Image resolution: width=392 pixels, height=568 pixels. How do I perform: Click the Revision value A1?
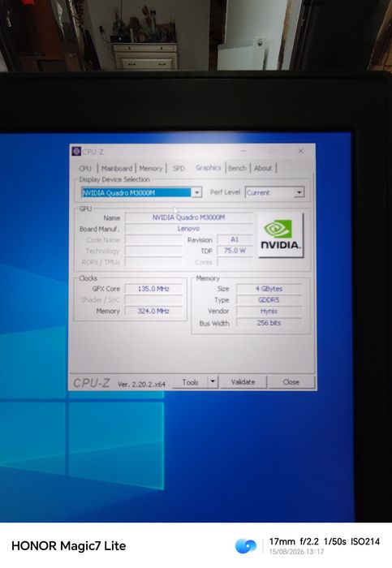click(235, 239)
